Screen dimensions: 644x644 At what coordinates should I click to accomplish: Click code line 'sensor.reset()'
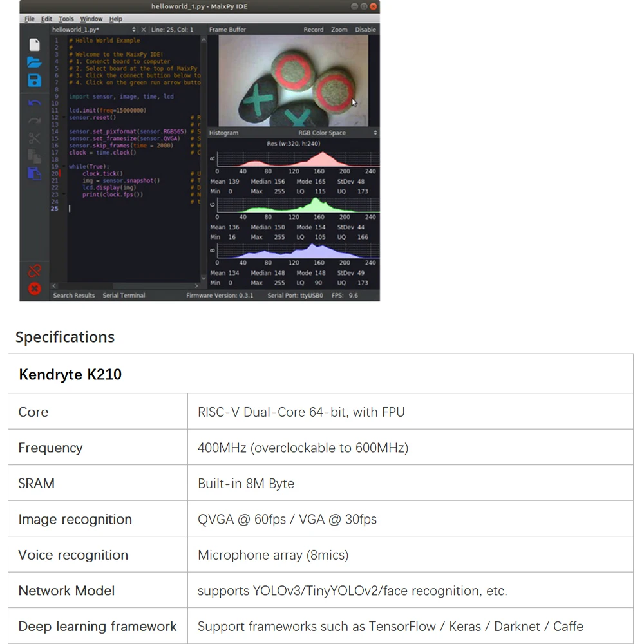[x=92, y=117]
